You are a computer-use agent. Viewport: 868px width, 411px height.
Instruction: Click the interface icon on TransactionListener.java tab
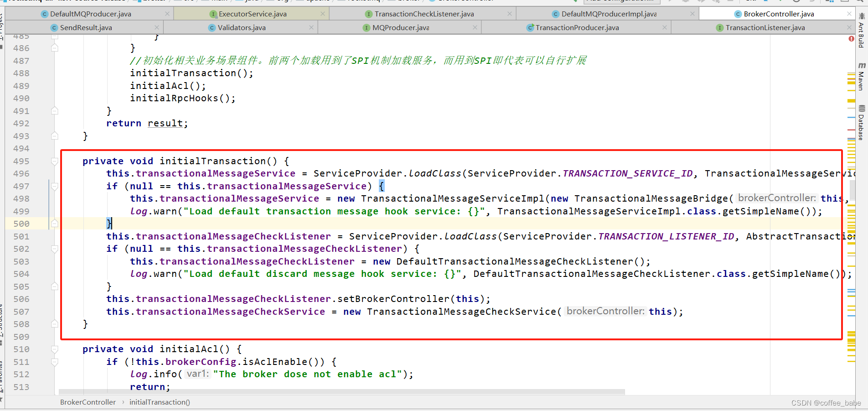[x=720, y=28]
